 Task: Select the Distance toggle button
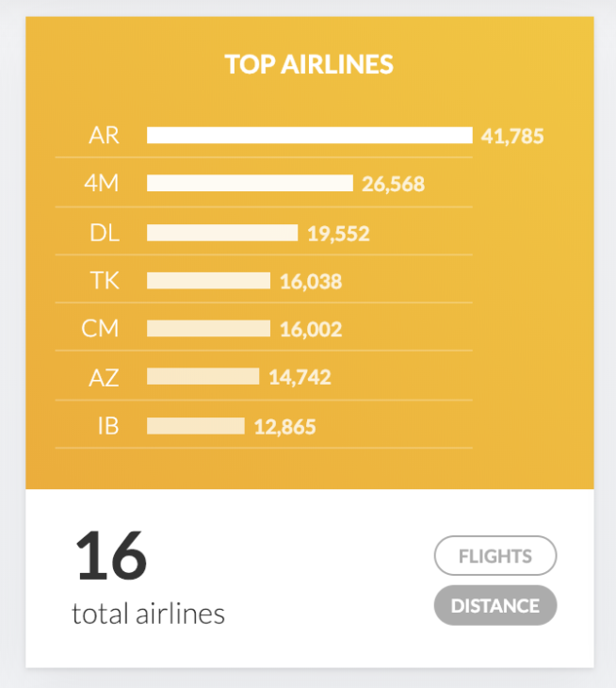[495, 606]
